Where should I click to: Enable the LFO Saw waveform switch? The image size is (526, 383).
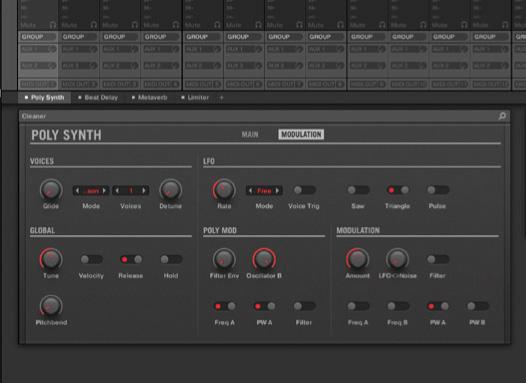pyautogui.click(x=358, y=190)
